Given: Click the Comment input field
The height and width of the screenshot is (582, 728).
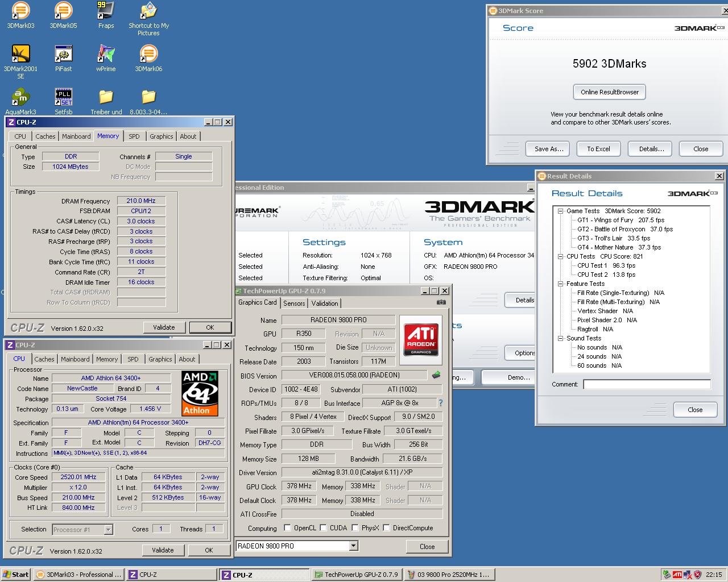Looking at the screenshot, I should pos(647,385).
